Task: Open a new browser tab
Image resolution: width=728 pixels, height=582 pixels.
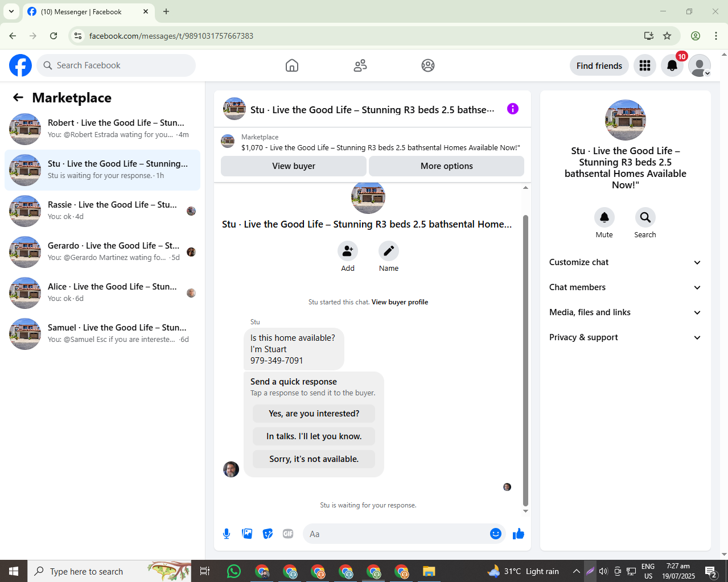Action: [x=166, y=11]
